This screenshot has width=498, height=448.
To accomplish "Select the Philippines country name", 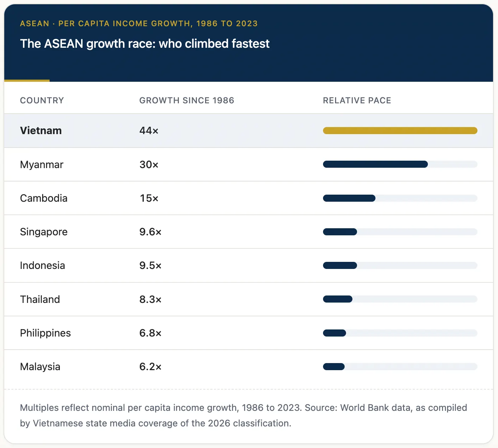I will tap(45, 333).
